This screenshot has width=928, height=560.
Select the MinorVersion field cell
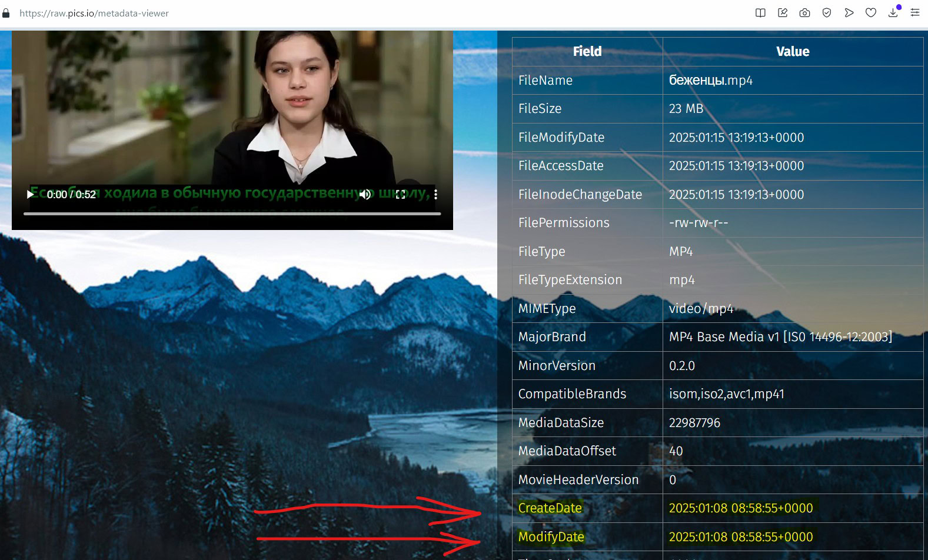point(587,366)
